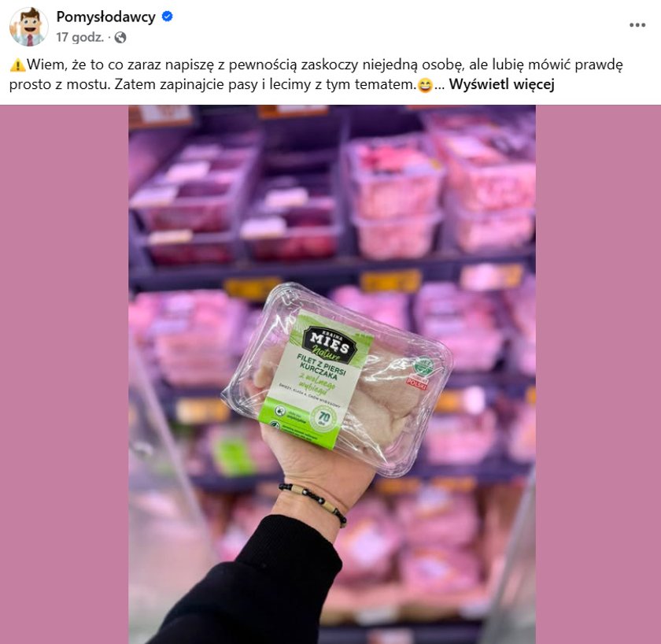Click the red Polski badge on package
The height and width of the screenshot is (644, 661).
pos(417,383)
